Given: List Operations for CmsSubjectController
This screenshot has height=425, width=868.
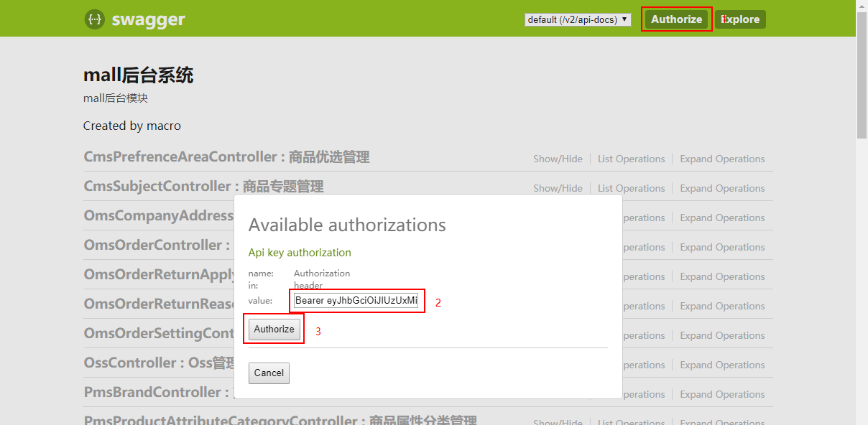Looking at the screenshot, I should 631,188.
